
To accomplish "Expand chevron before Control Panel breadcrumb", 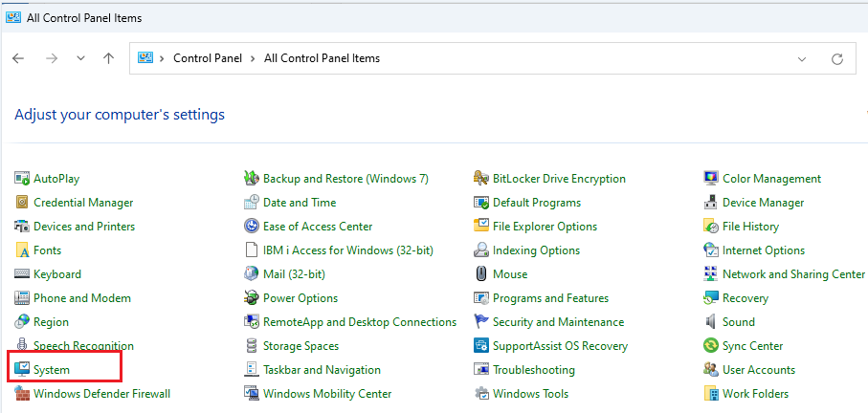I will [162, 58].
